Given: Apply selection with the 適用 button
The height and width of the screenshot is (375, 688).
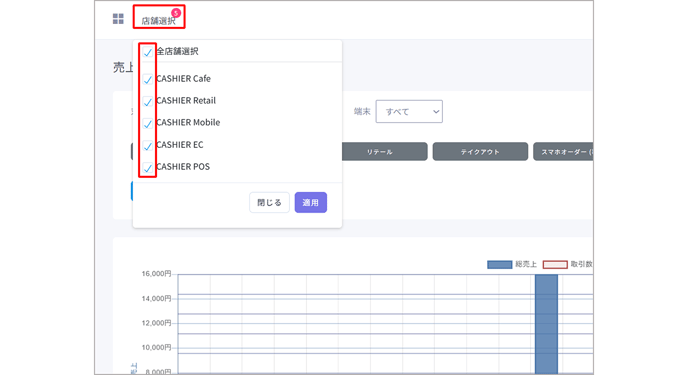Looking at the screenshot, I should point(311,203).
